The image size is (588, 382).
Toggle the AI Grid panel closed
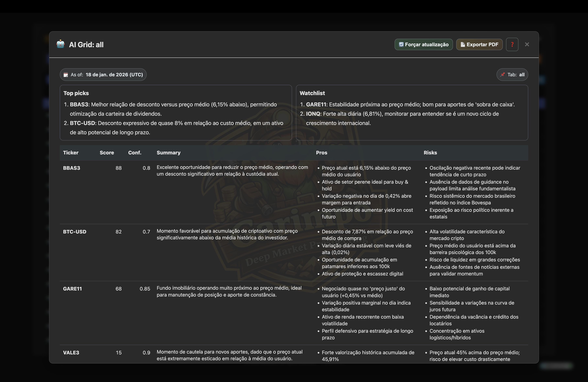pyautogui.click(x=527, y=44)
